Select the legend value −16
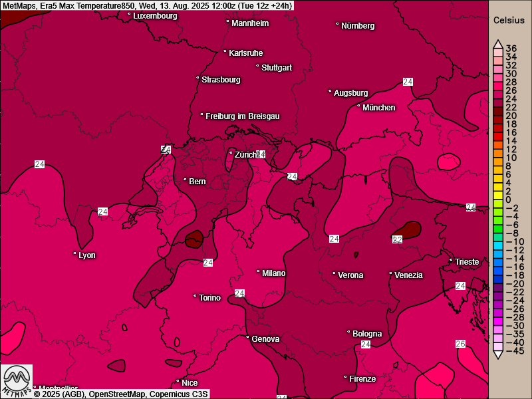The height and width of the screenshot is (399, 532). click(515, 267)
